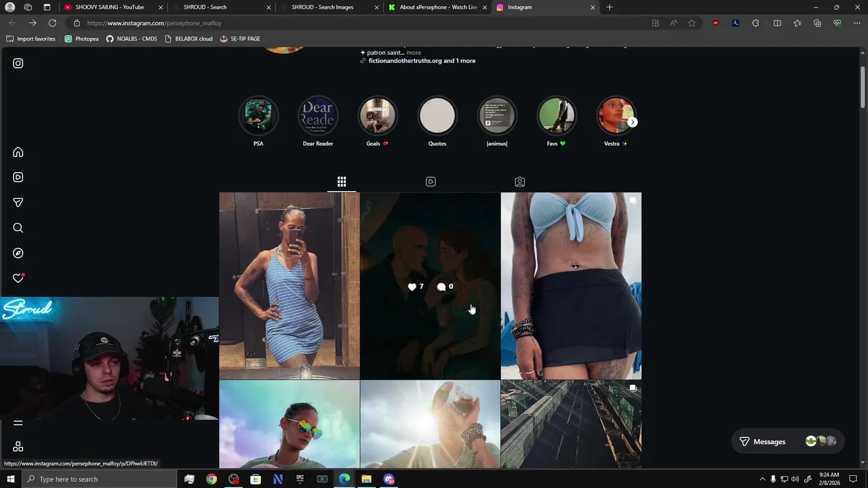
Task: Open the sunlit hand-over-face post
Action: coord(430,424)
